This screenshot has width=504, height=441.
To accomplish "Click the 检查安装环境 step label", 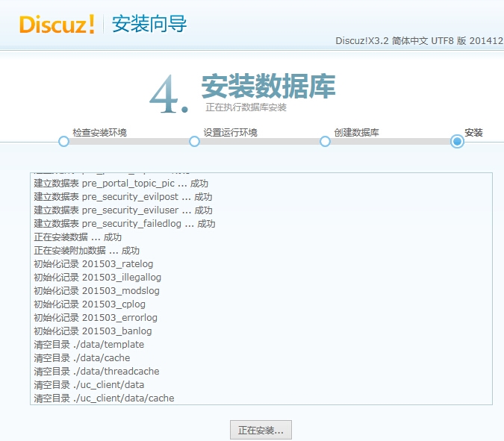I will 99,132.
